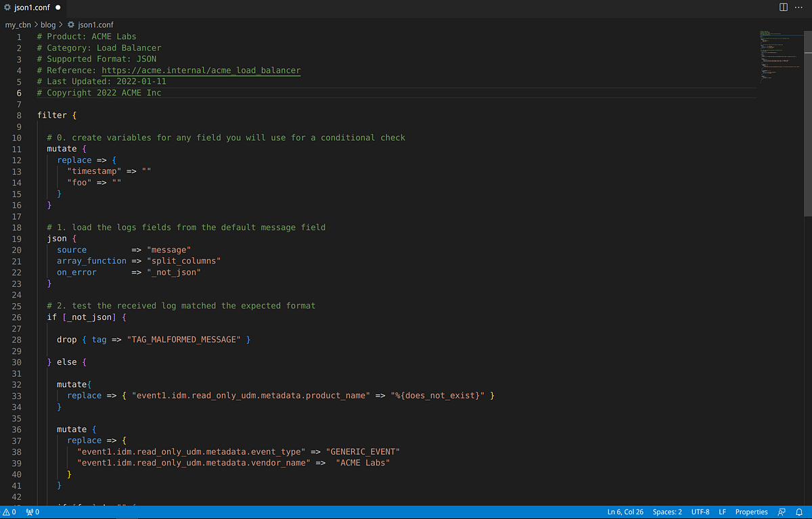
Task: Click the feedback smiley icon in status bar
Action: tap(782, 512)
